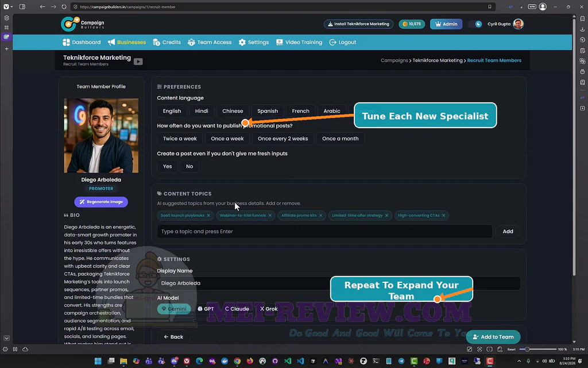Click the Campaign Builders logo
This screenshot has width=588, height=368.
pyautogui.click(x=83, y=24)
